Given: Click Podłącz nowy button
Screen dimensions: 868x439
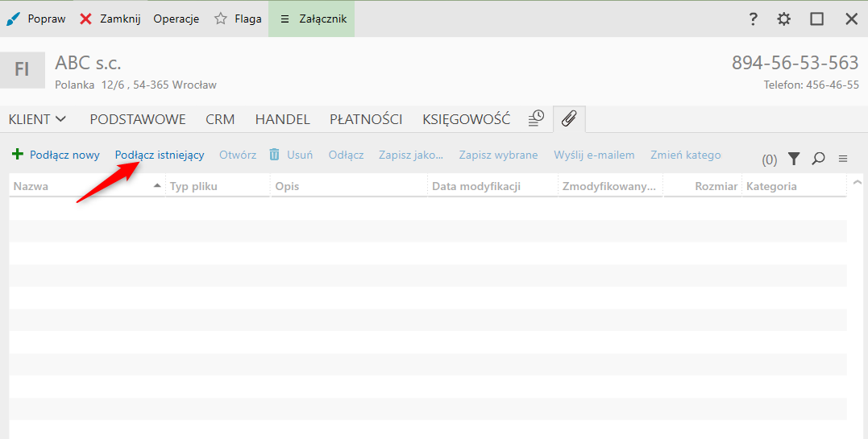Looking at the screenshot, I should 56,155.
